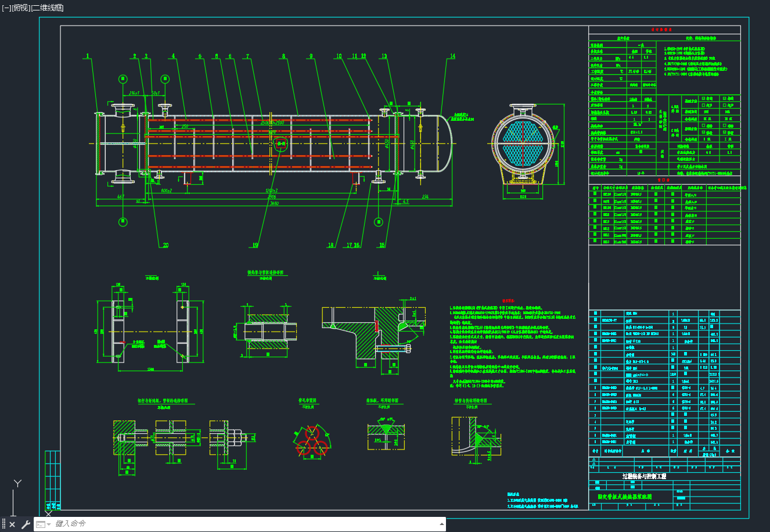The width and height of the screenshot is (770, 532).
Task: Open the 俯视 view controls menu
Action: [20, 8]
